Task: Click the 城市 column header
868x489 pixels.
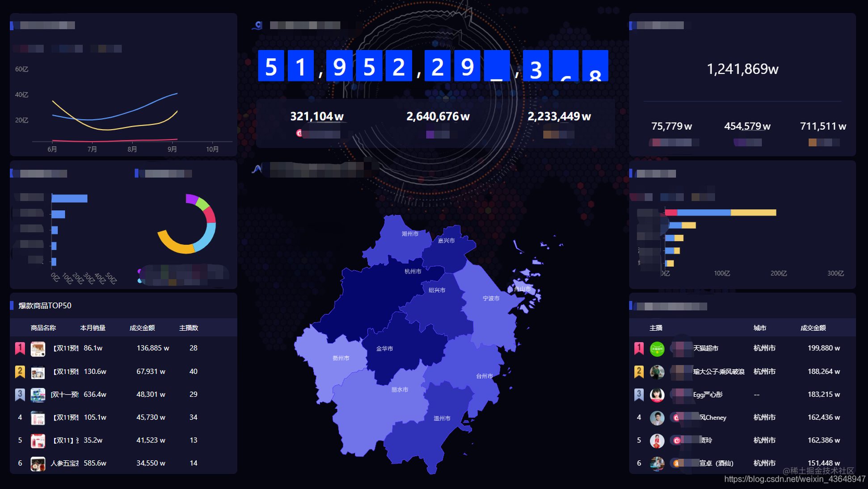Action: (759, 328)
